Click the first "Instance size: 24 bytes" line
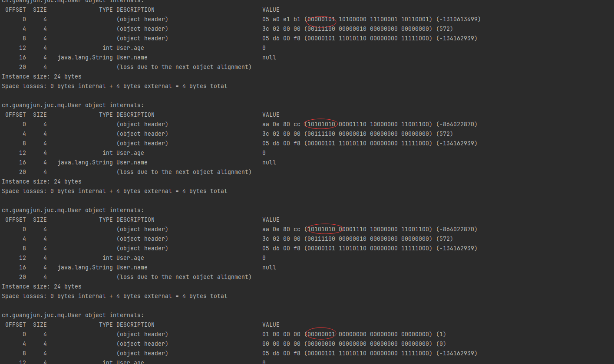The height and width of the screenshot is (364, 614). [41, 77]
